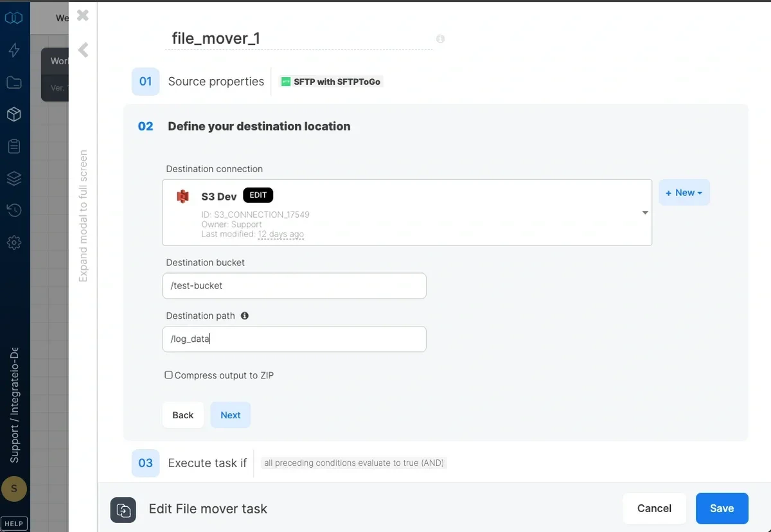
Task: Click the package/box icon in the sidebar
Action: pos(14,114)
